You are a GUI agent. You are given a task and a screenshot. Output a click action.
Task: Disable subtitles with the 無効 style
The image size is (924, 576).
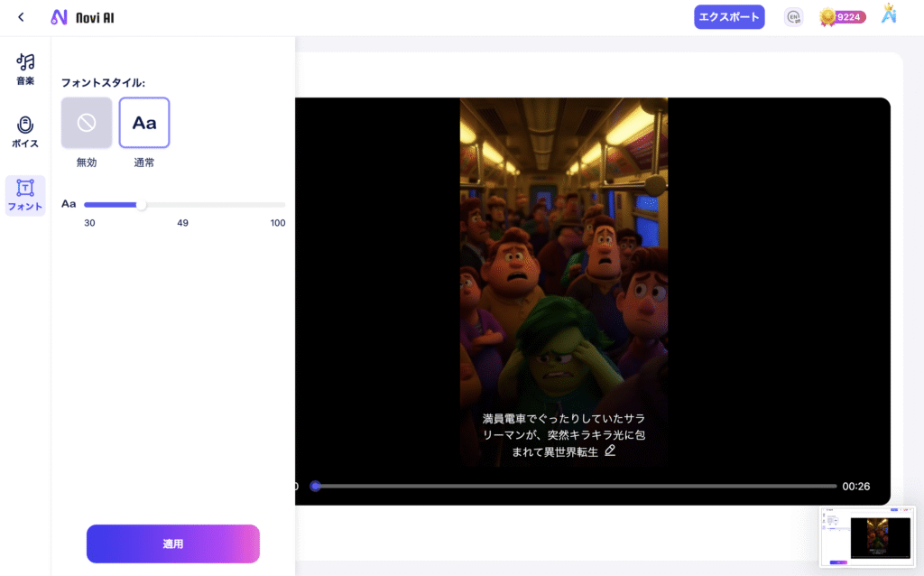[87, 123]
